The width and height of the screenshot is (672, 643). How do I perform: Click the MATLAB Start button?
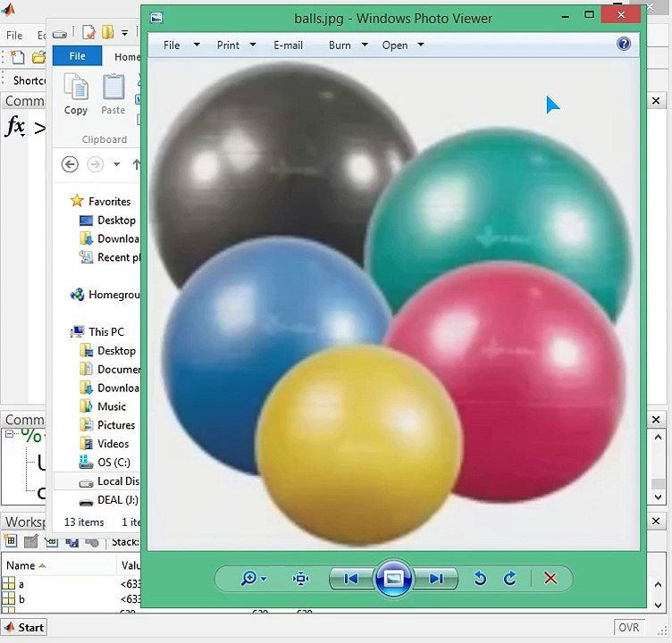(24, 628)
